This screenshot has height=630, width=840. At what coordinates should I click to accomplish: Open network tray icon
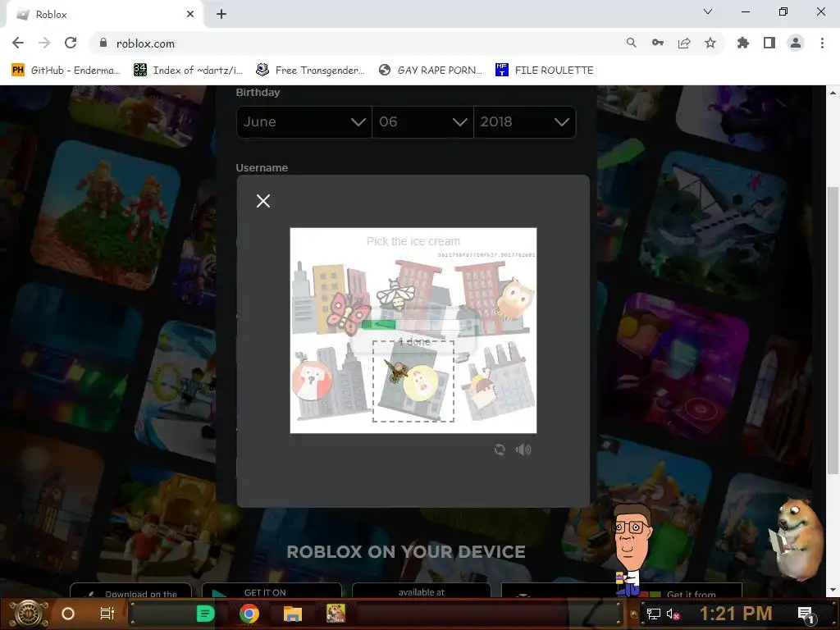(652, 614)
